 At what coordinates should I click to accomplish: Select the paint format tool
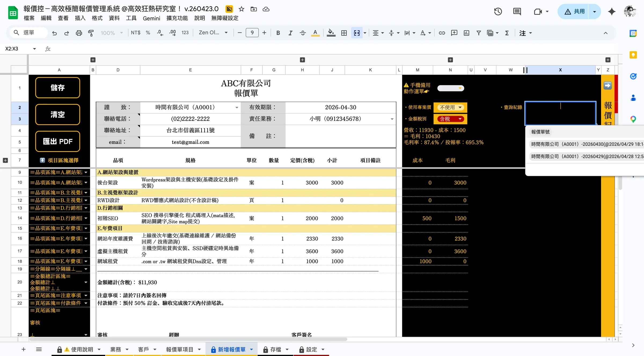click(x=91, y=33)
